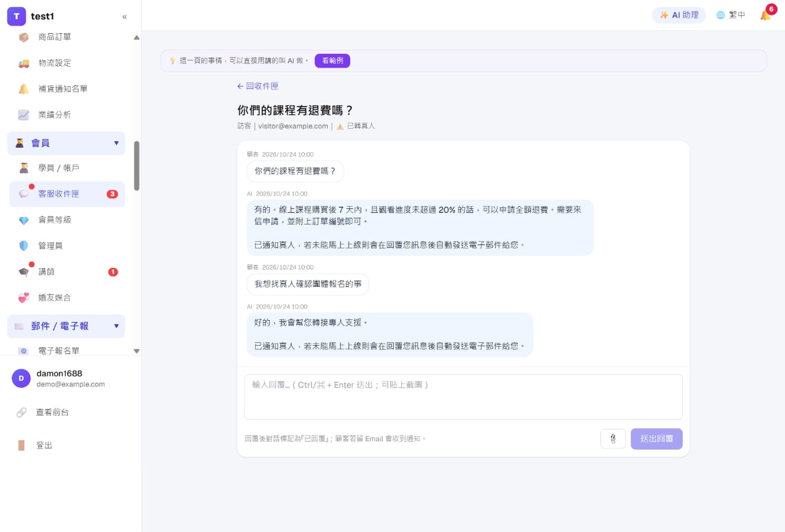Open the AI 助理 button

click(679, 15)
